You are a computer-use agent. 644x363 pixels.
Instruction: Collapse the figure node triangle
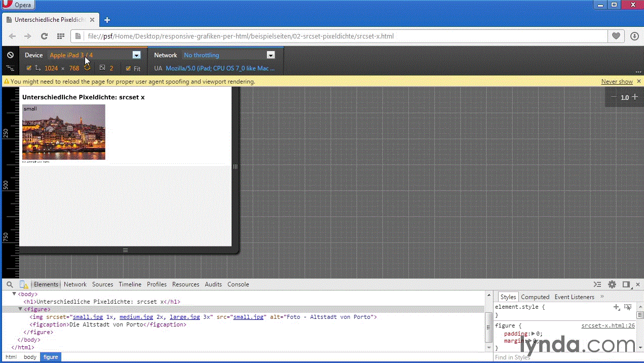pyautogui.click(x=20, y=309)
